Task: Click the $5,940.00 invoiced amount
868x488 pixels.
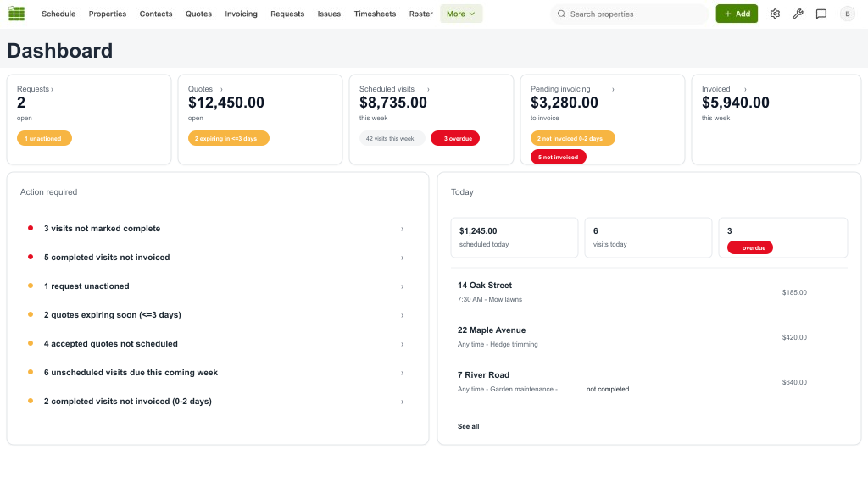Action: pos(735,103)
